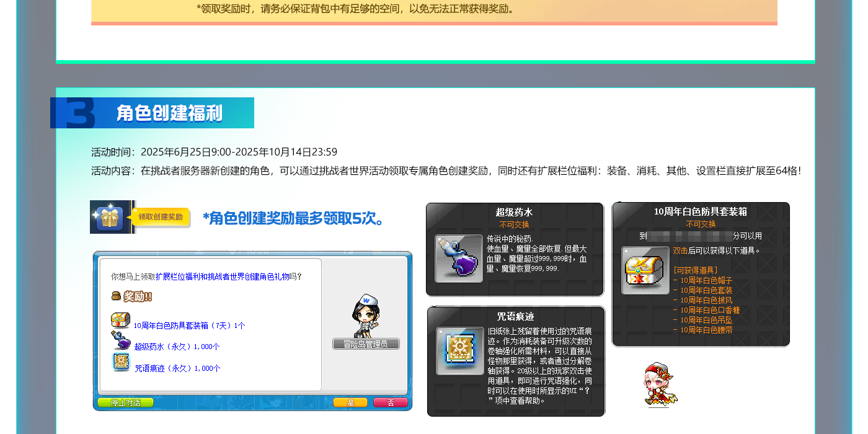
Task: Click the spell trace icon in 咒语痕迹 tooltip
Action: [x=459, y=351]
